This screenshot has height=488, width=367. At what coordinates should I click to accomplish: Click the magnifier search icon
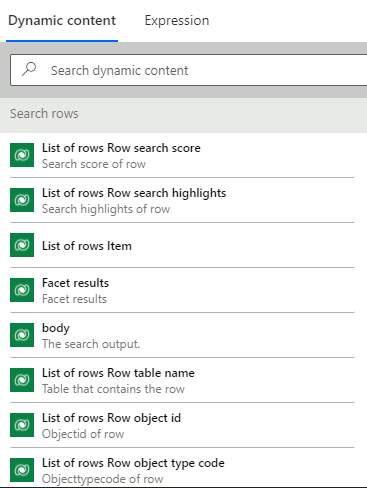29,69
